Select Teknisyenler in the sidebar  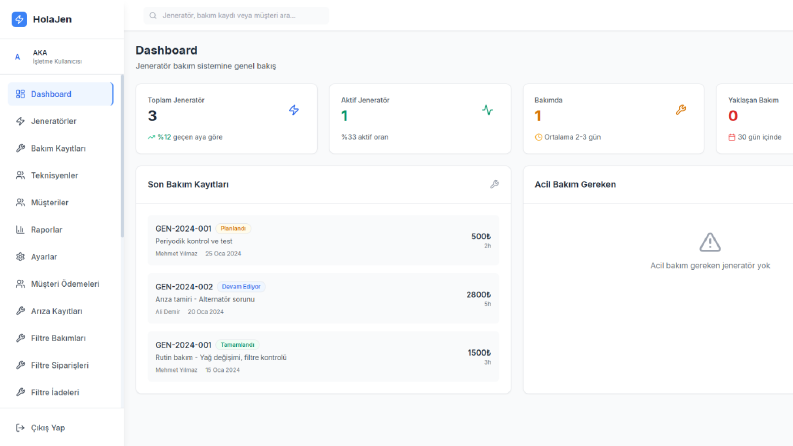point(60,175)
